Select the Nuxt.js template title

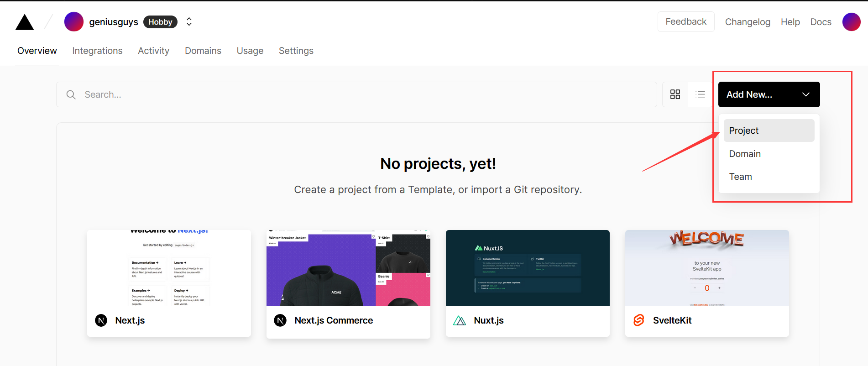click(x=489, y=320)
